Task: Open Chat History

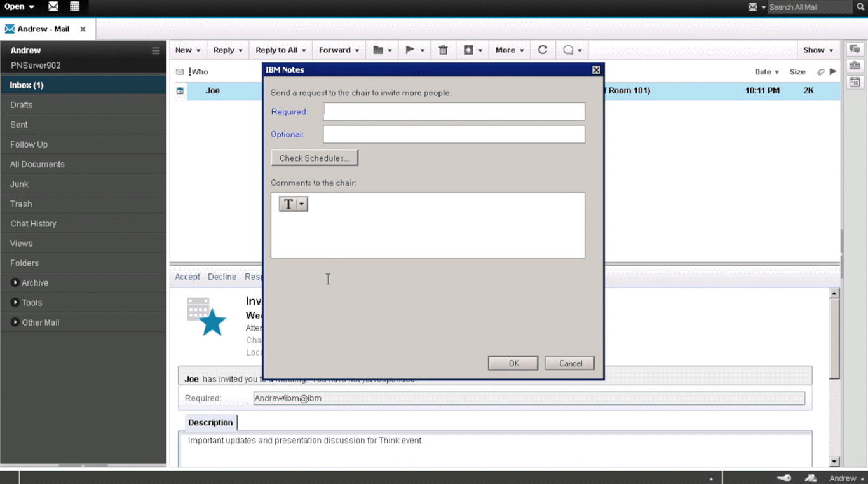Action: (x=83, y=224)
